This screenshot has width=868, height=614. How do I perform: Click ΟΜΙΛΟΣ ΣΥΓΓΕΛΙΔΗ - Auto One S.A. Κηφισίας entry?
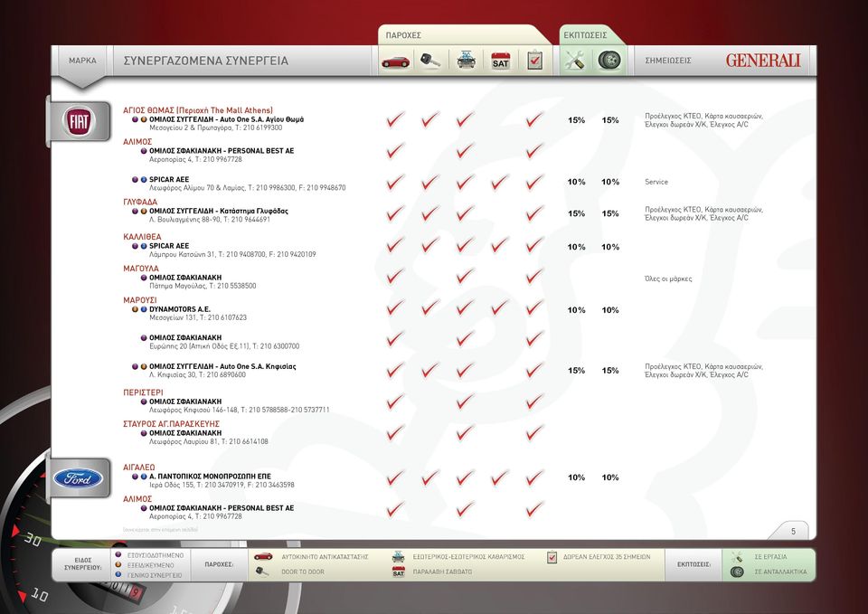click(x=222, y=366)
